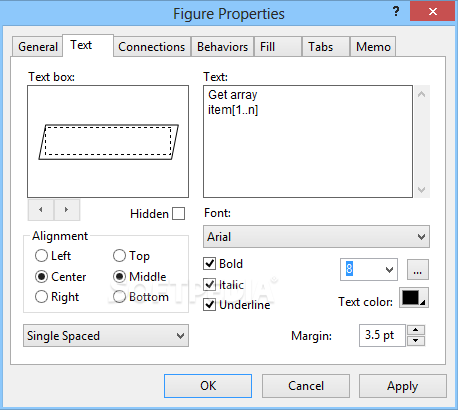Open the black Text color swatch
The height and width of the screenshot is (410, 458).
414,298
